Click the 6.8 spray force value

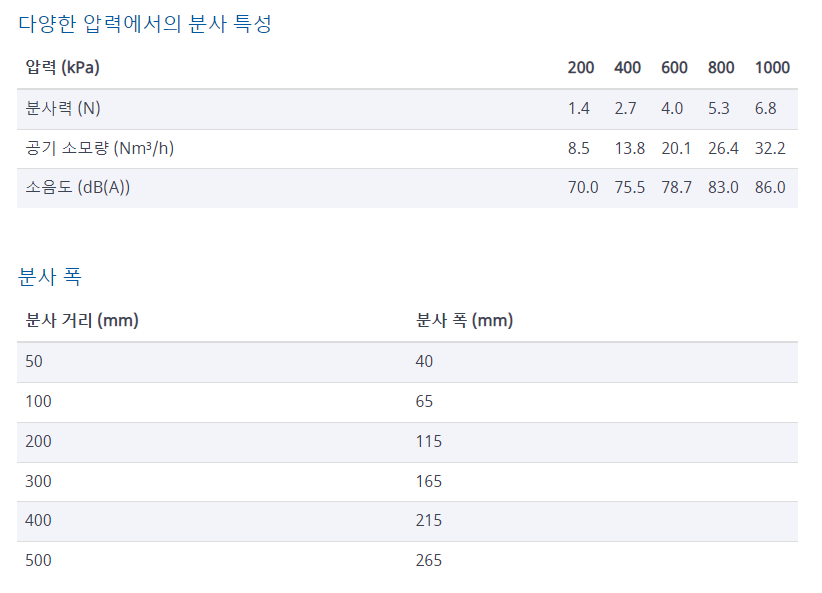[766, 109]
